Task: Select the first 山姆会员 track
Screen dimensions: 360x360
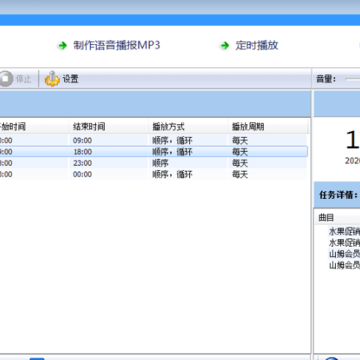Action: 344,254
